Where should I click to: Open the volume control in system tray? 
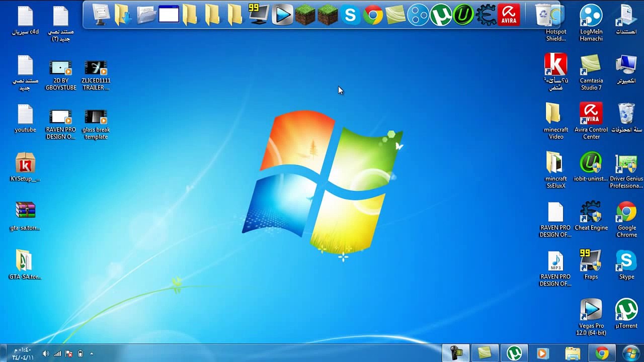(x=46, y=353)
